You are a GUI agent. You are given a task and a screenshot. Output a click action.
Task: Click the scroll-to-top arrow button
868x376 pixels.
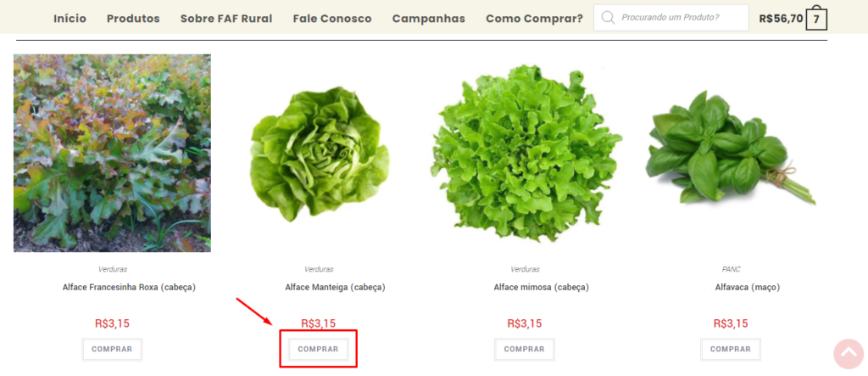pyautogui.click(x=849, y=353)
